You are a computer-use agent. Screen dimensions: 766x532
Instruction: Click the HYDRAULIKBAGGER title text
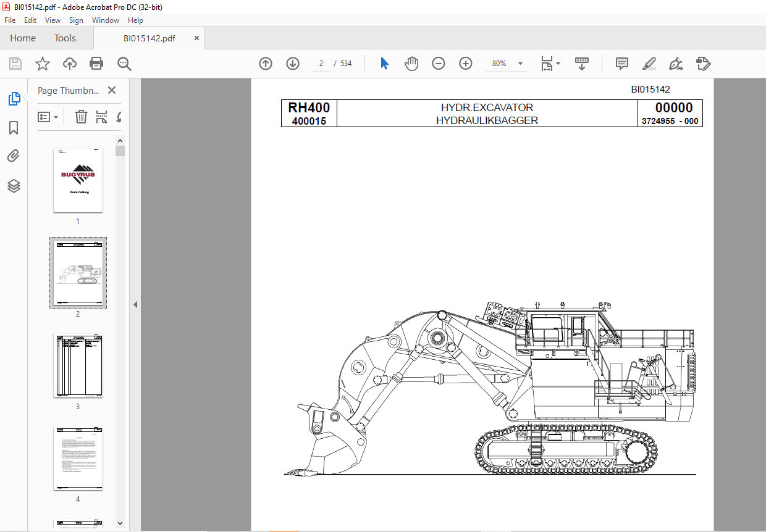487,120
